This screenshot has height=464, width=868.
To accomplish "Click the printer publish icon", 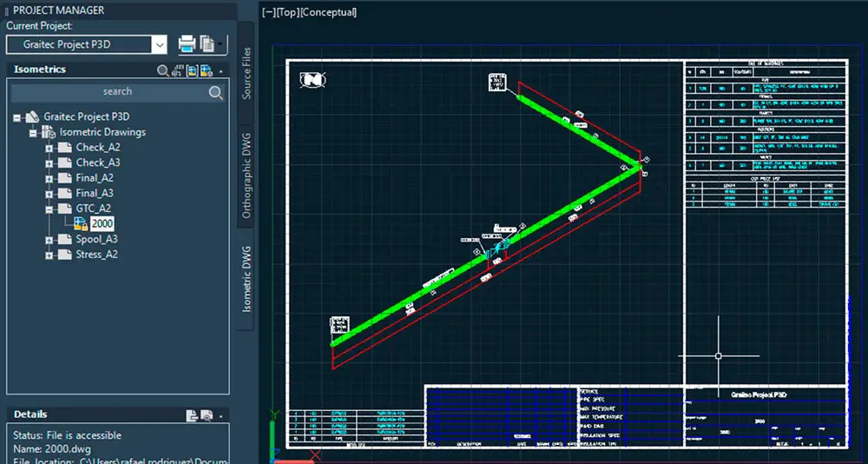I will click(187, 44).
